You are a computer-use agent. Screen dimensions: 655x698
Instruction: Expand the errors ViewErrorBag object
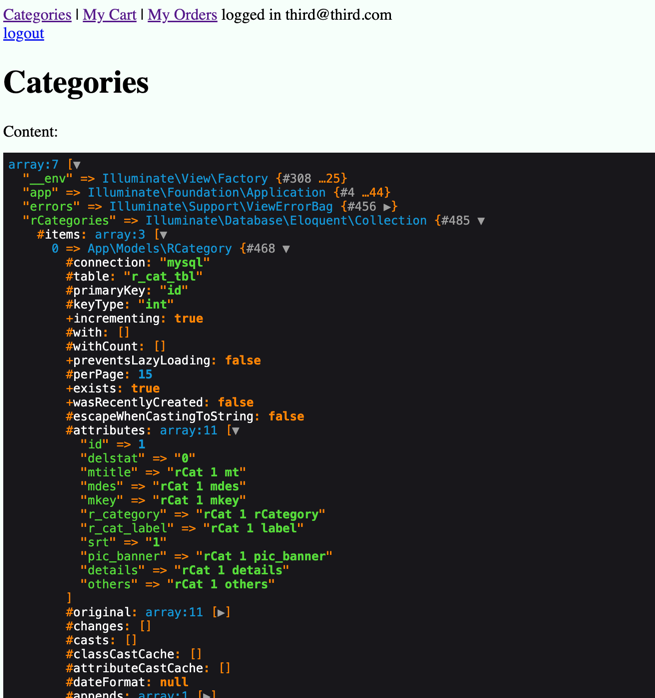pyautogui.click(x=389, y=207)
